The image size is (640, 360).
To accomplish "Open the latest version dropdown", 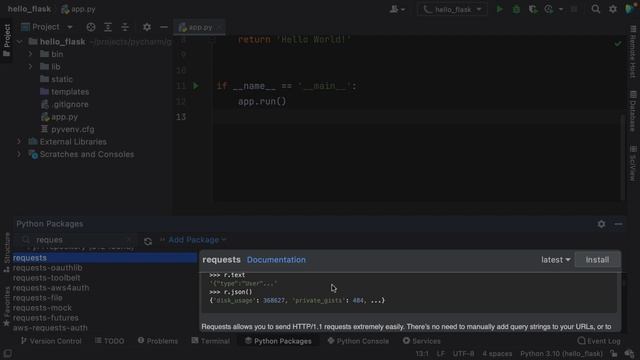I will point(556,260).
